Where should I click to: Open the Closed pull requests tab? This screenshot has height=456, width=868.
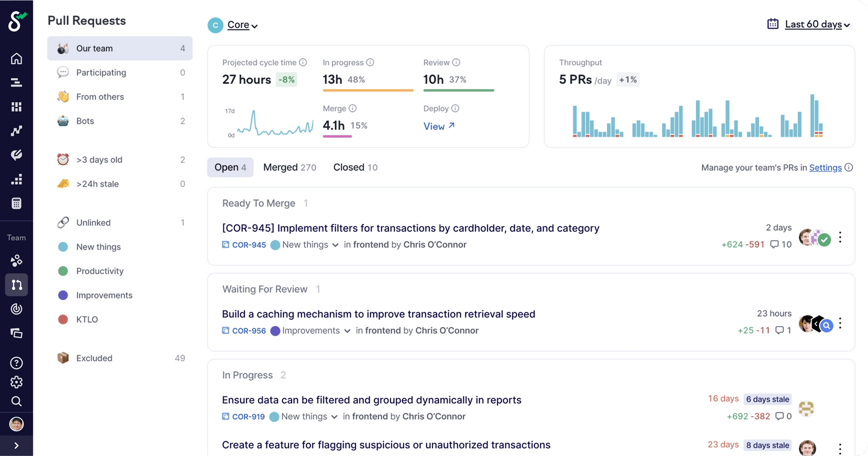[x=355, y=167]
